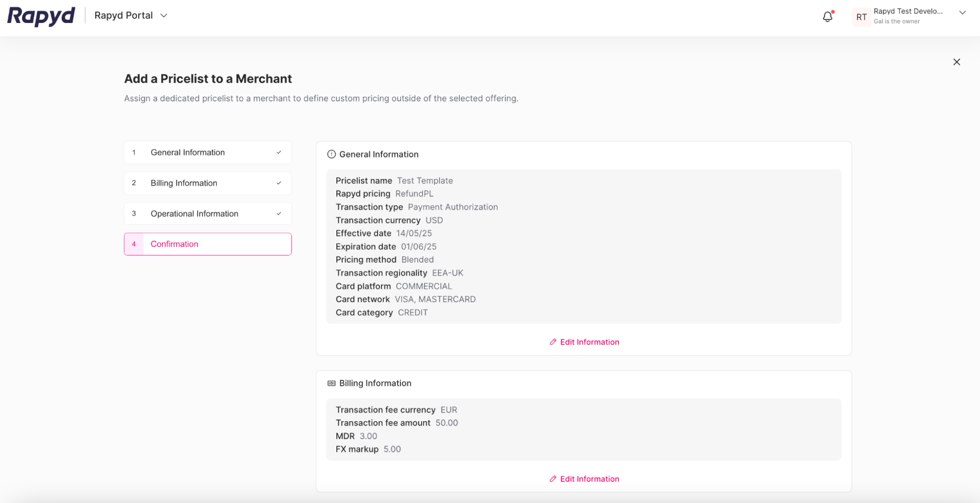
Task: Expand the account menu chevron
Action: point(962,13)
